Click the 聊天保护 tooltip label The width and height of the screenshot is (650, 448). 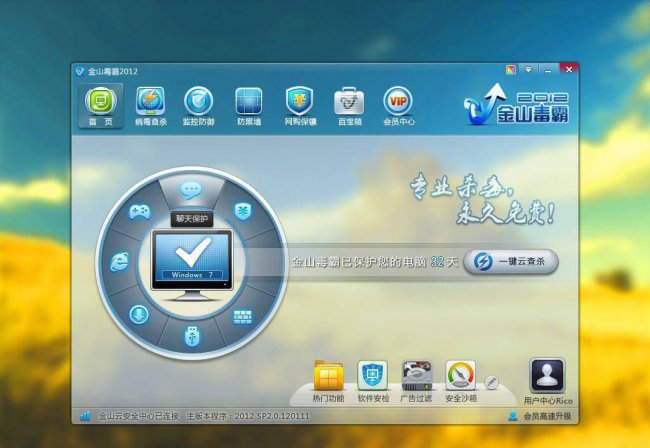click(x=192, y=219)
